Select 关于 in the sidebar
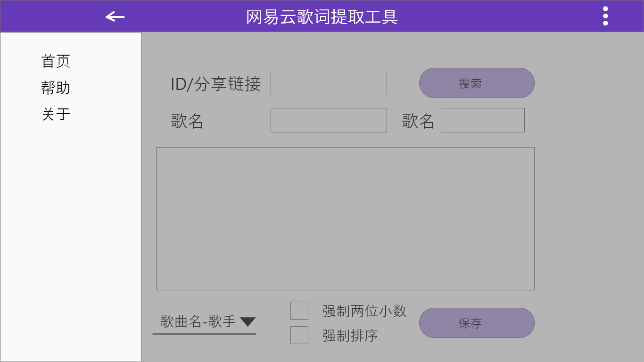 coord(56,114)
